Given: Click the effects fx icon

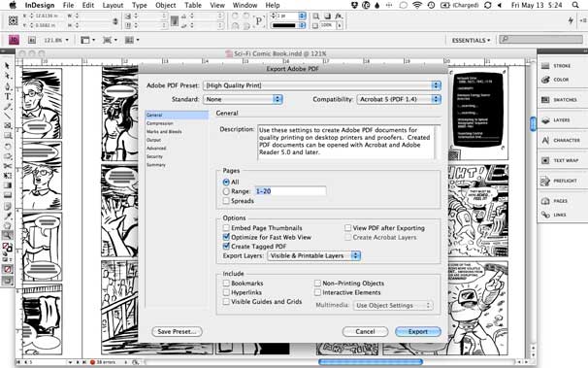Looking at the screenshot, I should point(339,17).
